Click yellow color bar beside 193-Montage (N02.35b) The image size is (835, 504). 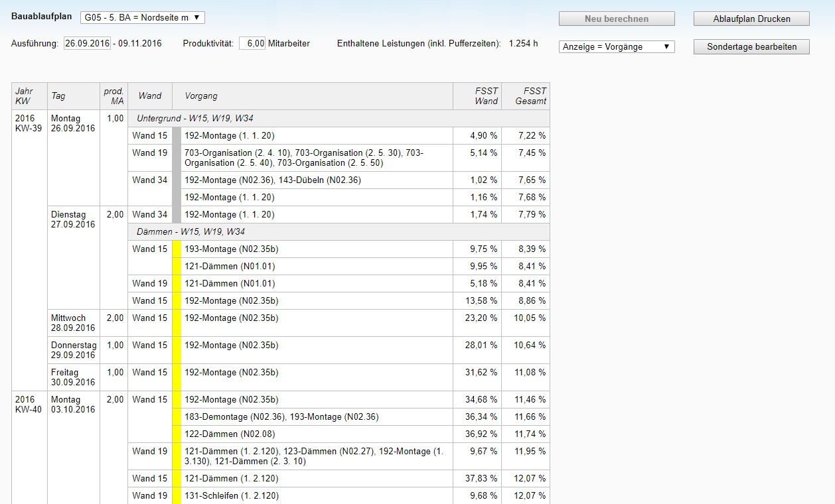tap(177, 249)
